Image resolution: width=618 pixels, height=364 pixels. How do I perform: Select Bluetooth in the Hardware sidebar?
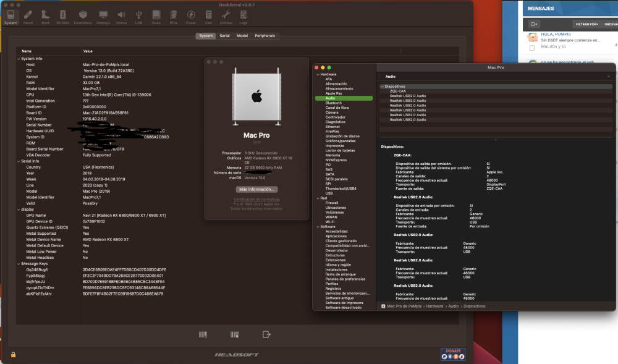click(334, 103)
